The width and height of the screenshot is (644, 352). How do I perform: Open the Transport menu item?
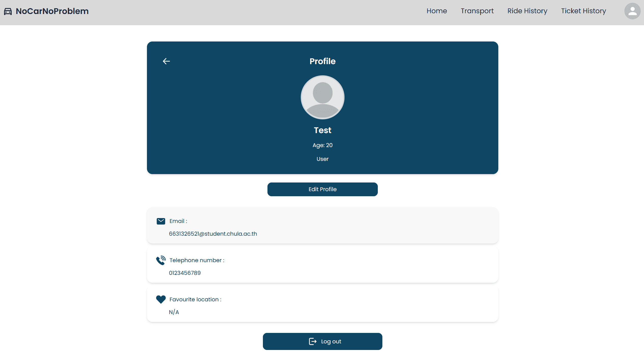(x=477, y=11)
